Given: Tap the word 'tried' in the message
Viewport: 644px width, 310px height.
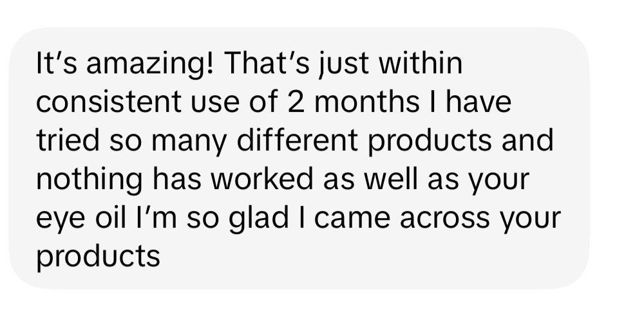Looking at the screenshot, I should click(x=68, y=141).
